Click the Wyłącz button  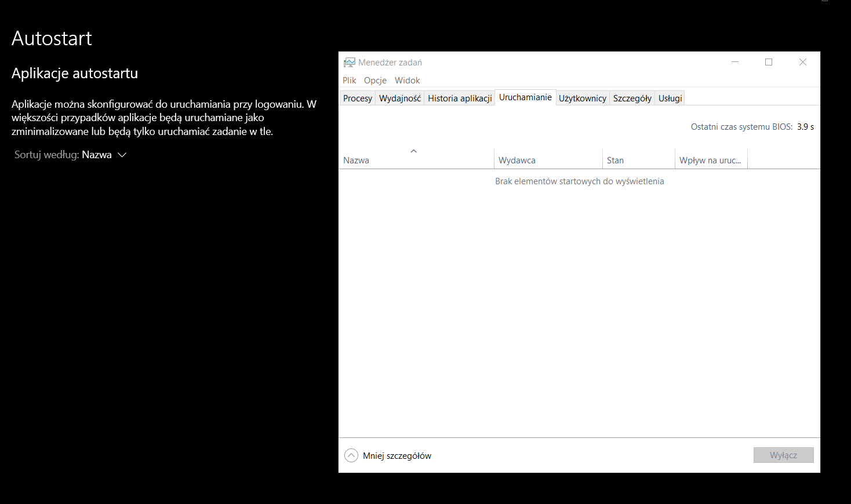[x=784, y=455]
